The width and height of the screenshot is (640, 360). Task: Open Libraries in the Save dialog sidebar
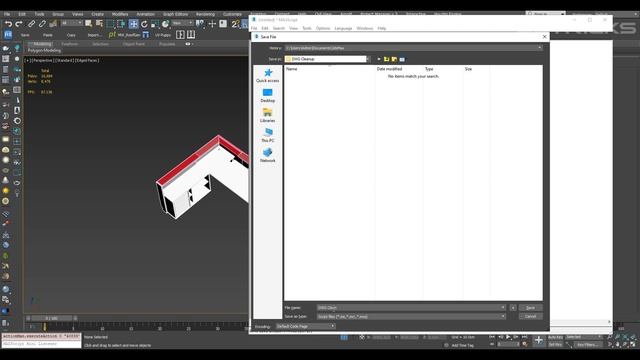coord(268,116)
